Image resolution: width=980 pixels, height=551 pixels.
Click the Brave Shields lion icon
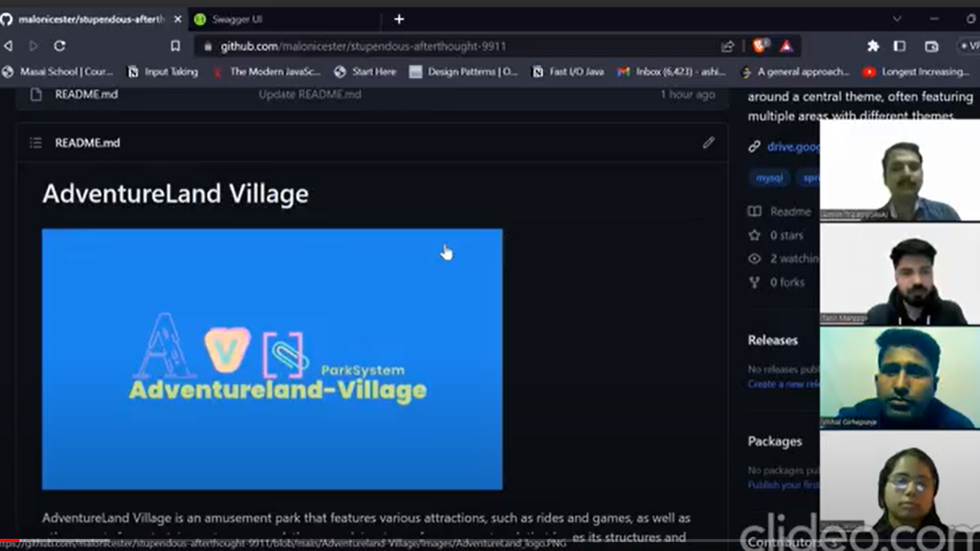pyautogui.click(x=760, y=46)
